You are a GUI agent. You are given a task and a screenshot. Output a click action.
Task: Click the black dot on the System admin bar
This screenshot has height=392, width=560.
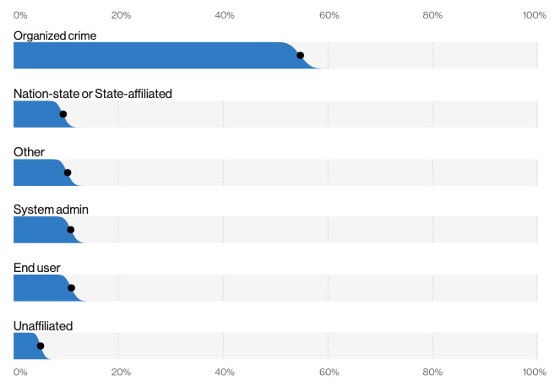[x=70, y=230]
